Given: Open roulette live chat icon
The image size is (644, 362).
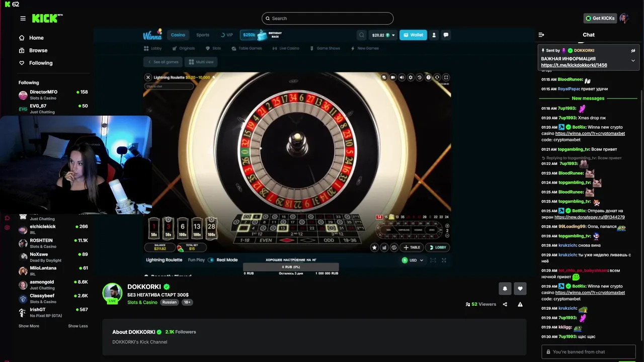Looking at the screenshot, I should click(384, 77).
